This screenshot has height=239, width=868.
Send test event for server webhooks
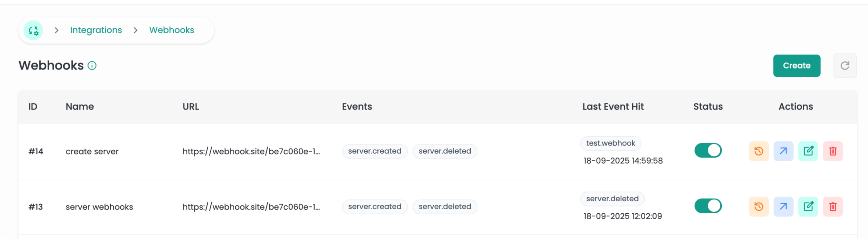[783, 206]
